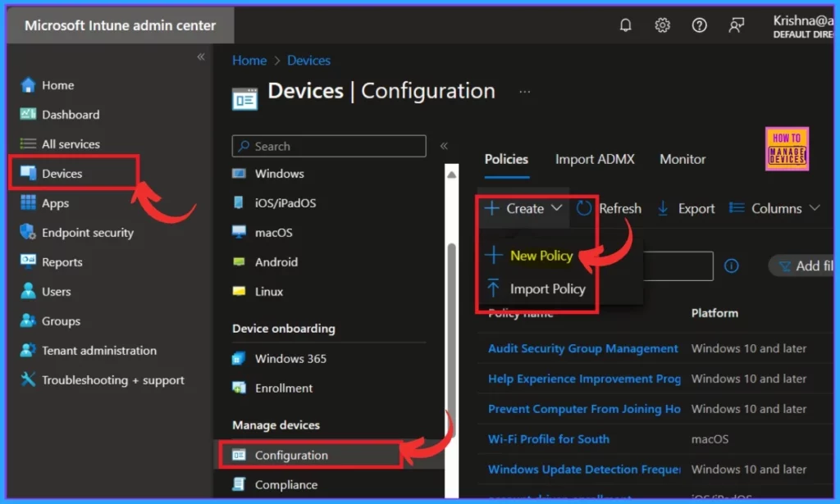Open Enrollment under Device onboarding

(283, 388)
